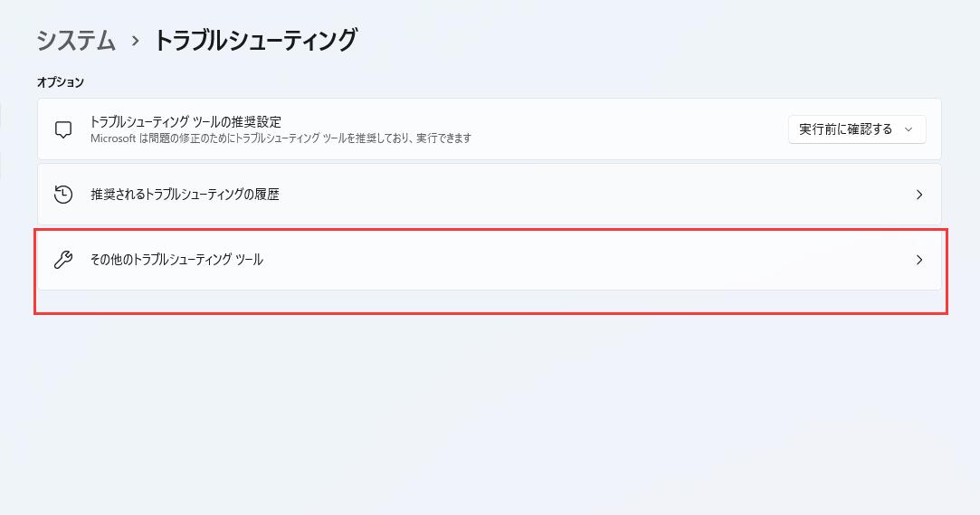Click the Microsoft description text under recommended settings
This screenshot has width=980, height=515.
pyautogui.click(x=281, y=138)
